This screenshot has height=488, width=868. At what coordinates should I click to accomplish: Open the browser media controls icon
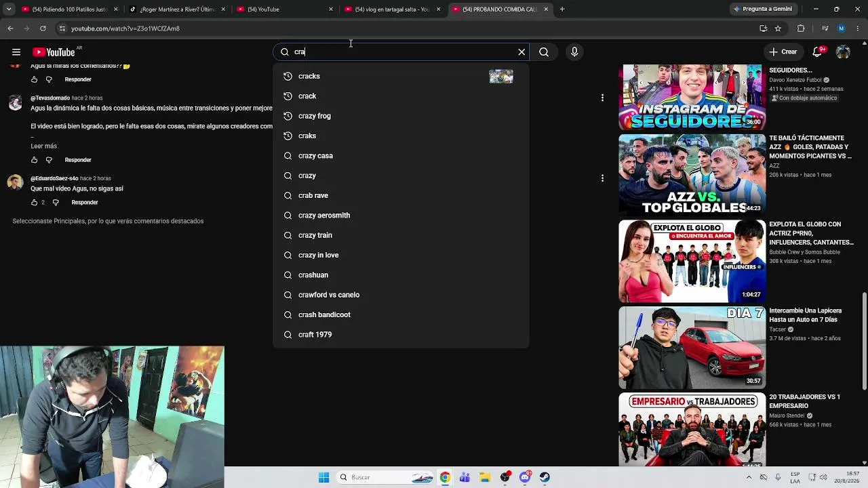[825, 28]
